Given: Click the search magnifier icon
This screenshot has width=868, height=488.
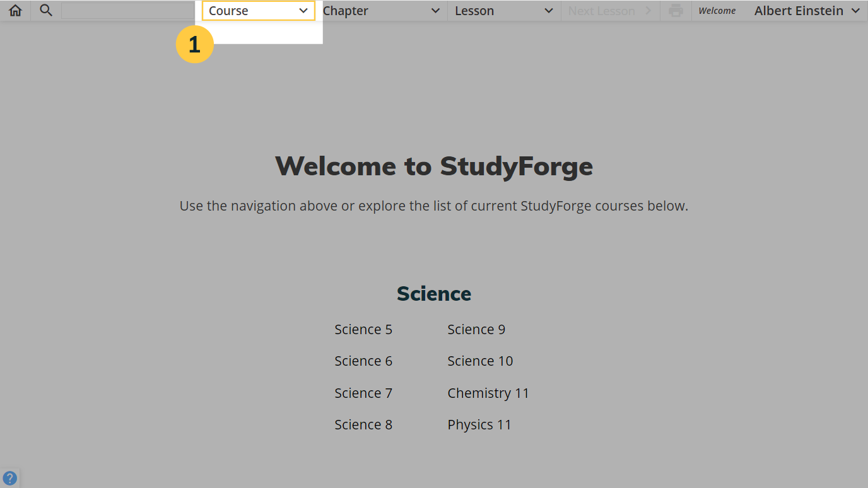Looking at the screenshot, I should pyautogui.click(x=45, y=10).
